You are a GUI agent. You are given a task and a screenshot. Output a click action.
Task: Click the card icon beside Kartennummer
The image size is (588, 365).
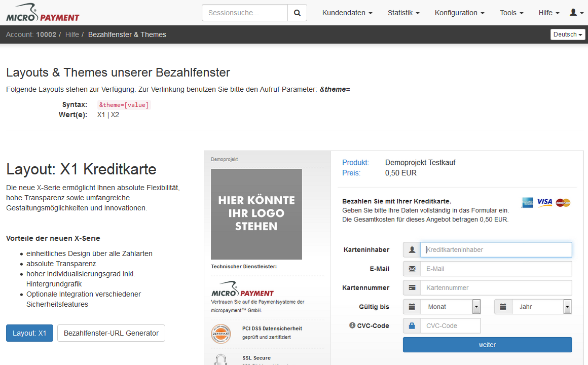tap(412, 288)
